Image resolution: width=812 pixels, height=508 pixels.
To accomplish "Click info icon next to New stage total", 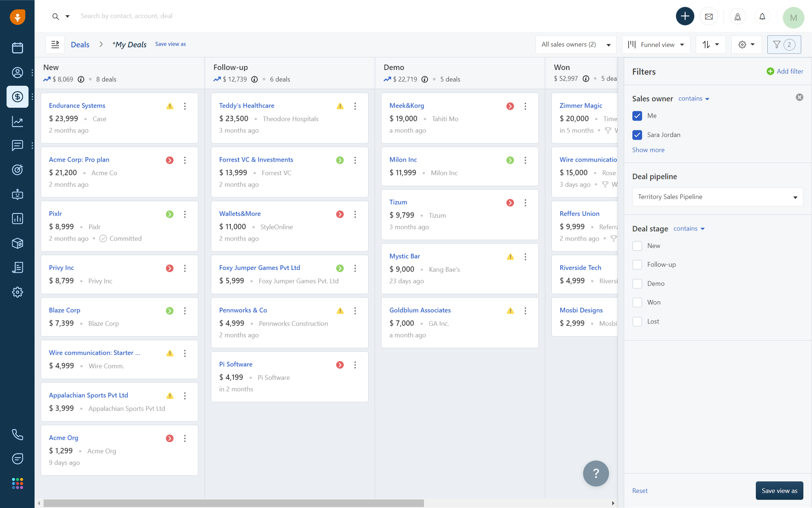I will coord(81,79).
